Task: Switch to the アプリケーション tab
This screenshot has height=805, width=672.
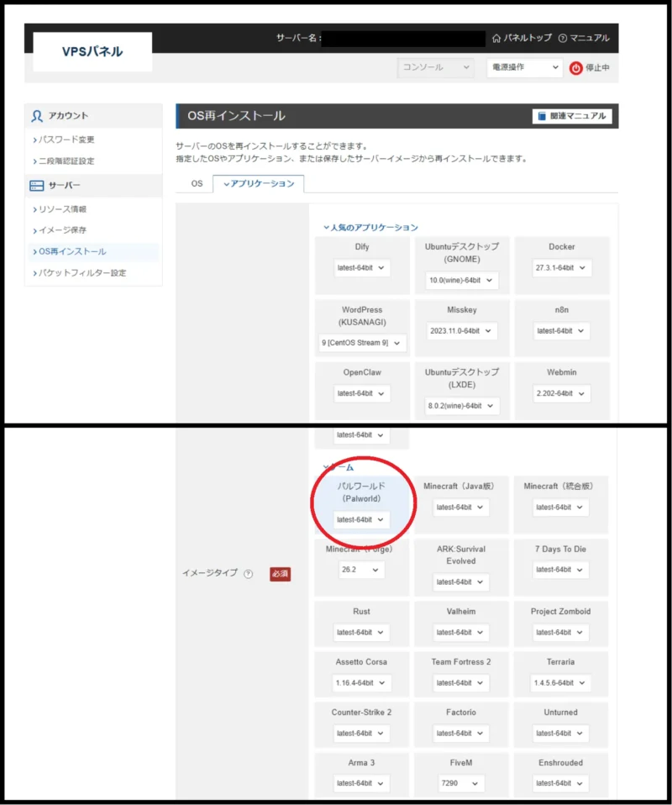Action: coord(259,184)
